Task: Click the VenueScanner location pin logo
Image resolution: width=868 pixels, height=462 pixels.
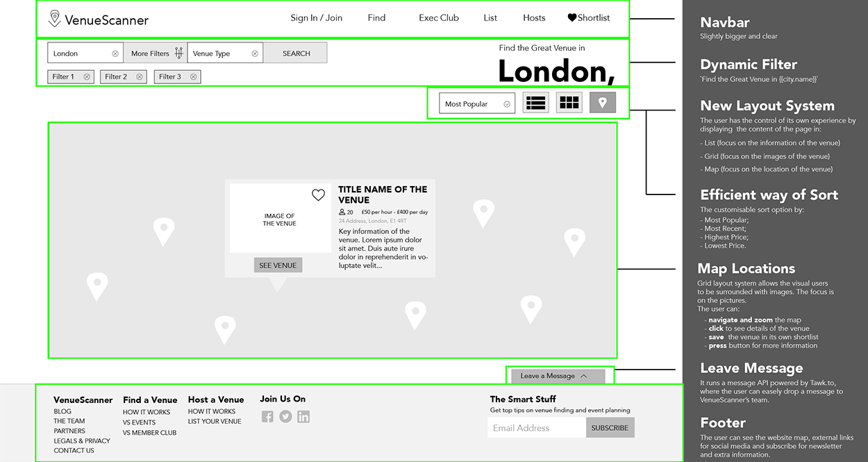Action: 53,19
